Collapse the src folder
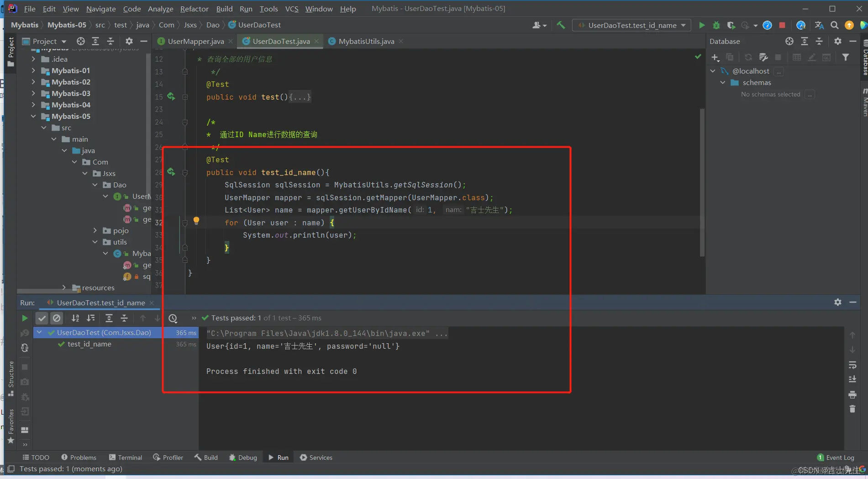The height and width of the screenshot is (479, 868). [44, 128]
